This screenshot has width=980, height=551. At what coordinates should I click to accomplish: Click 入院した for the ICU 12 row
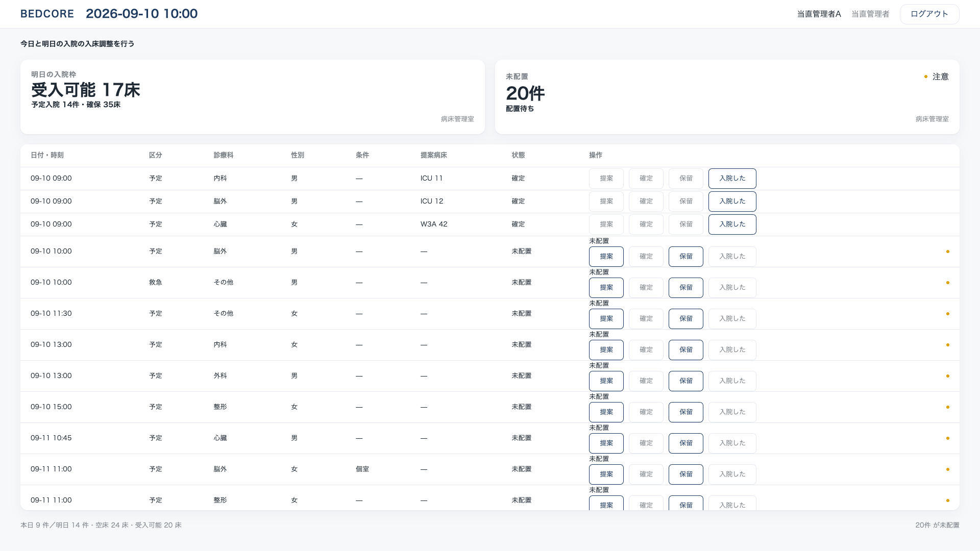point(732,202)
